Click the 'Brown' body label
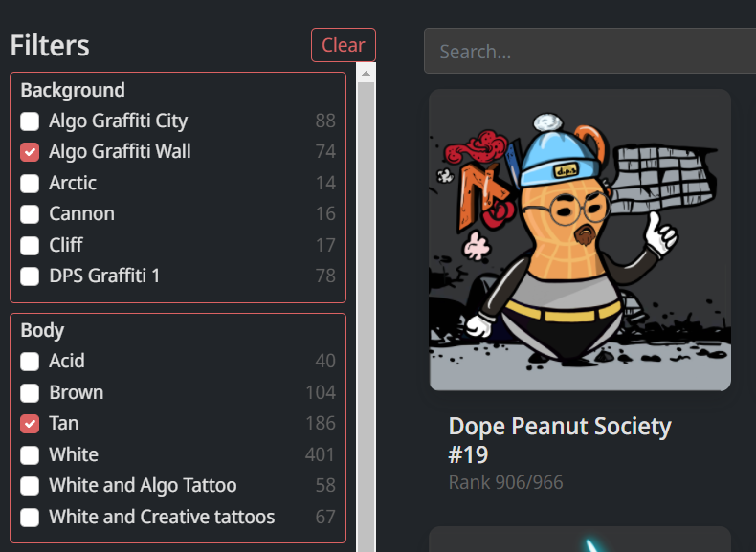This screenshot has width=756, height=552. (x=77, y=392)
